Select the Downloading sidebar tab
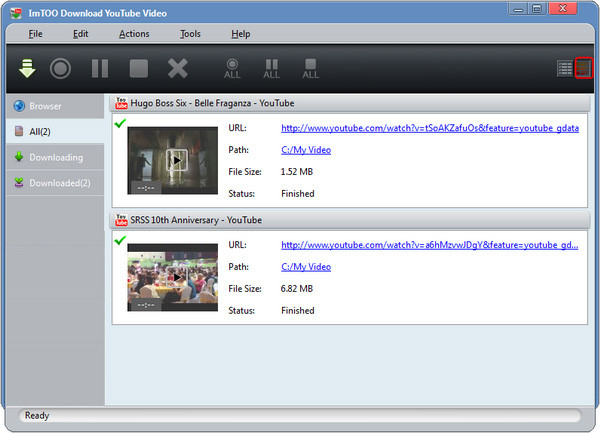Screen dimensions: 600x433 tap(55, 157)
